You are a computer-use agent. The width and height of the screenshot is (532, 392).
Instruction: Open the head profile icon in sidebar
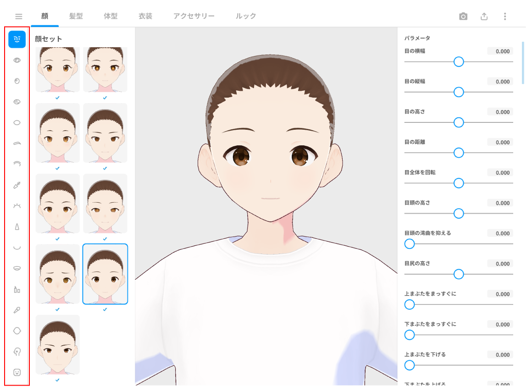tap(17, 352)
